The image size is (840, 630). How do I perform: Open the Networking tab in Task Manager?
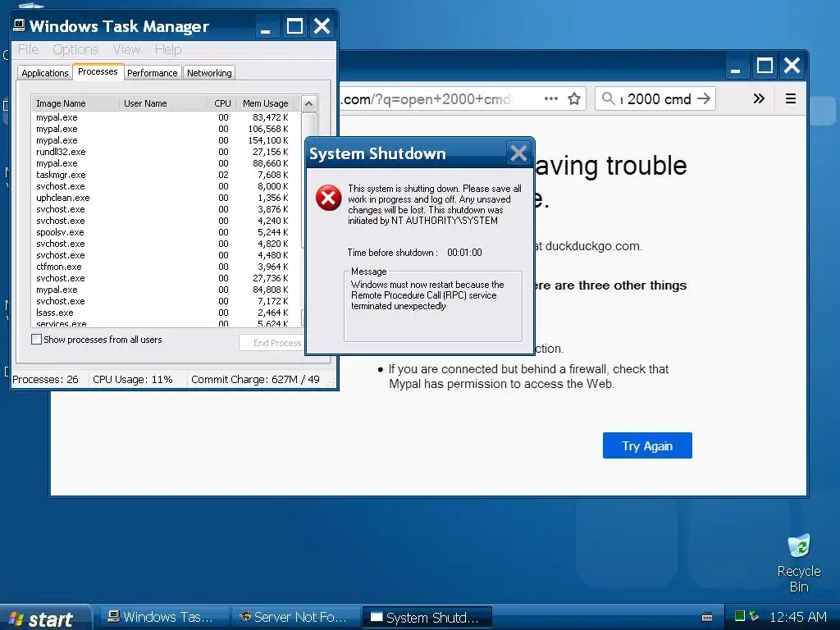[209, 73]
